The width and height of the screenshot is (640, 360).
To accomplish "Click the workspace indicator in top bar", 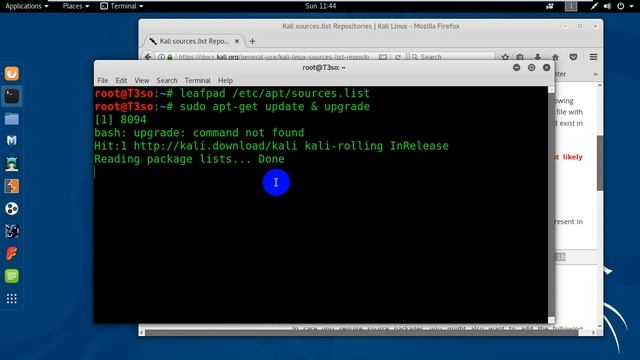I will click(x=571, y=6).
